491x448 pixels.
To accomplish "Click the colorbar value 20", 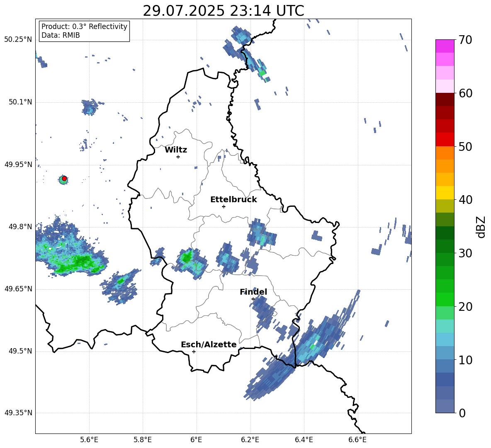I will (465, 307).
